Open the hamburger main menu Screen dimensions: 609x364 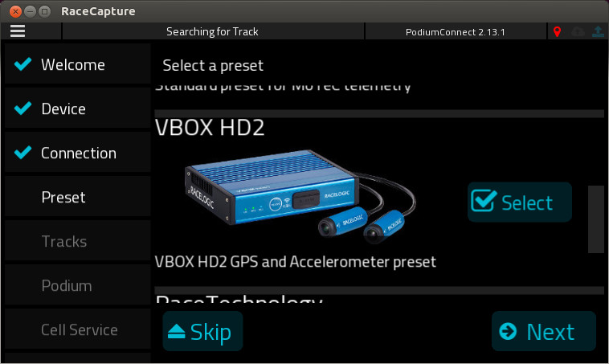point(18,31)
